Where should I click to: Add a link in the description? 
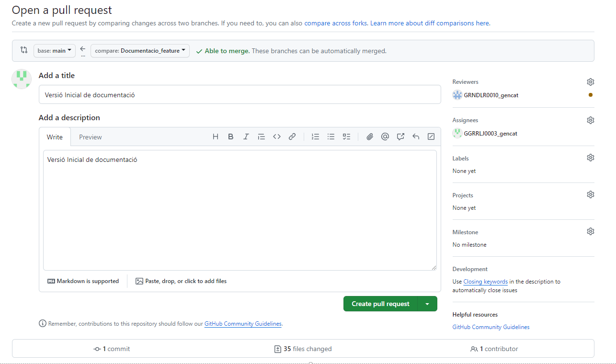click(x=292, y=136)
